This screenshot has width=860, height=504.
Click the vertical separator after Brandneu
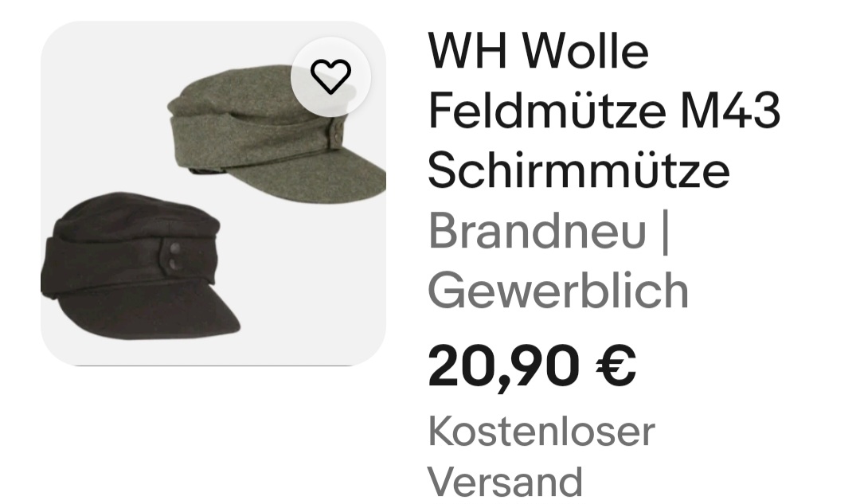[x=665, y=233]
